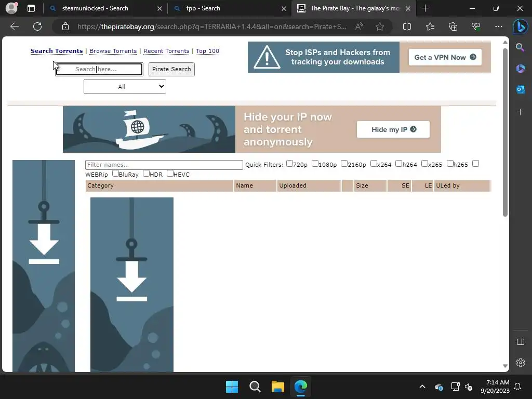Close the steamunlocked tab
The image size is (532, 399).
(x=159, y=9)
